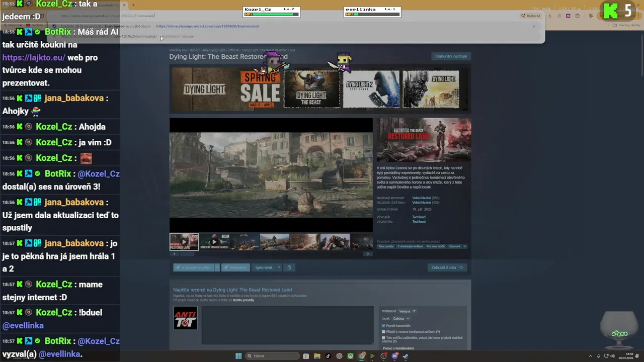644x362 pixels.
Task: Click the share icon next to Ignorovat
Action: pos(289,267)
